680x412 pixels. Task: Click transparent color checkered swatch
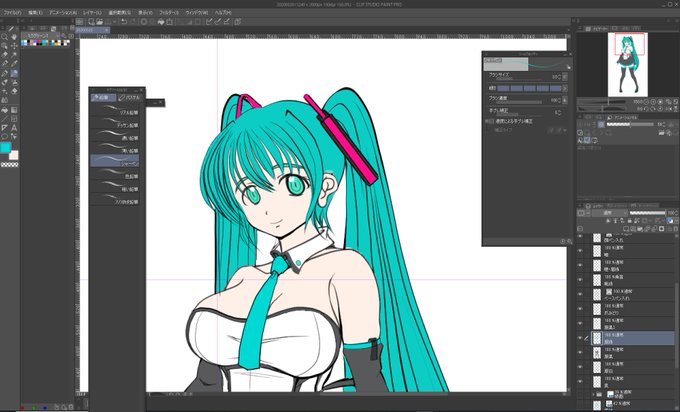pos(10,164)
